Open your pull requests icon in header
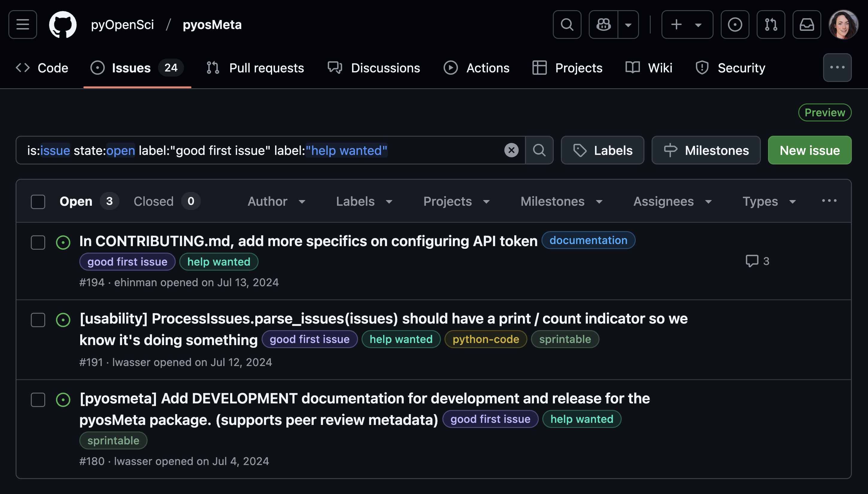Viewport: 868px width, 494px height. coord(771,25)
